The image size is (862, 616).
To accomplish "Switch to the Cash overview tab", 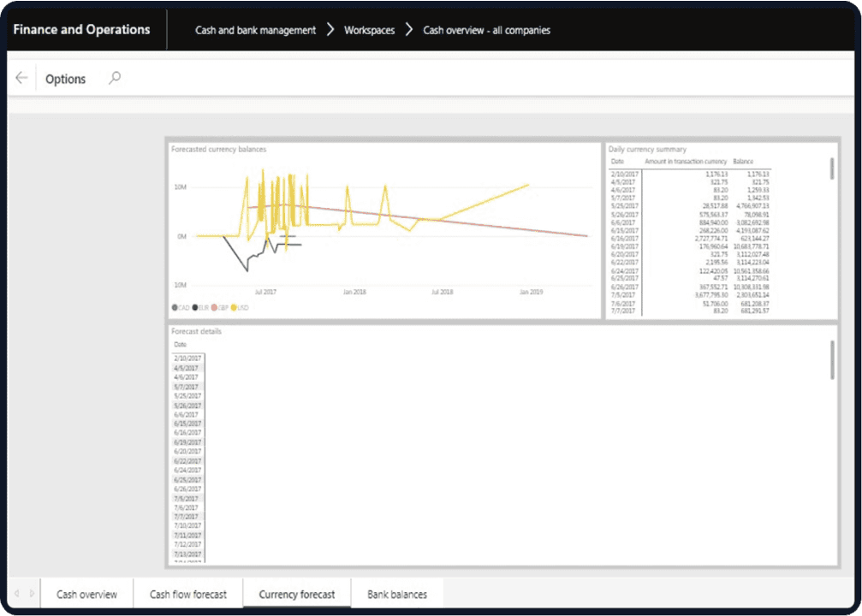I will [86, 594].
